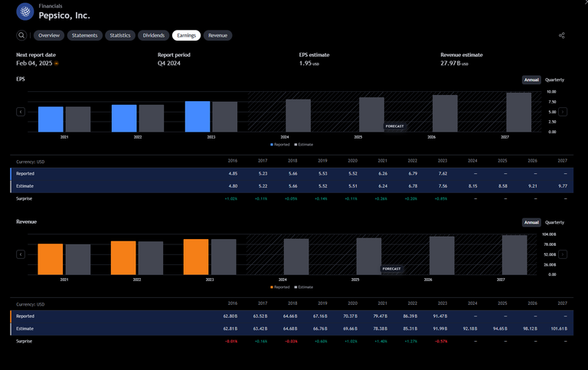Switch to the Statistics tab

pos(120,35)
